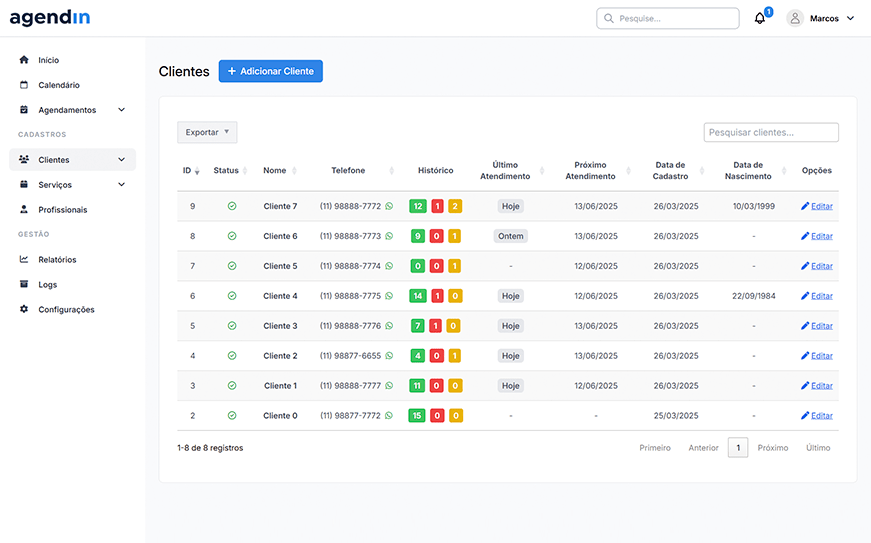Open WhatsApp for Cliente 7's phone

click(x=389, y=206)
